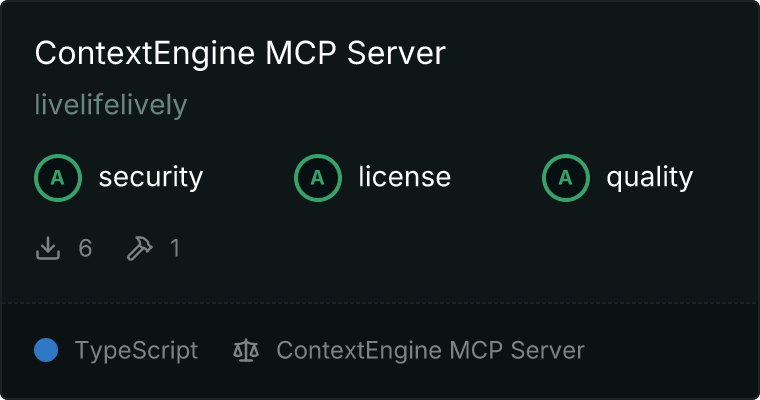Click the letter A inside the quality circle
The width and height of the screenshot is (760, 400).
[566, 178]
